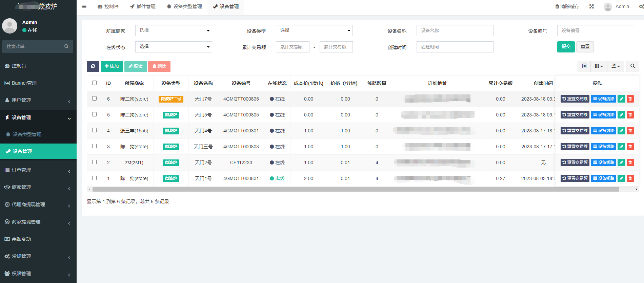Click the search magnifier in sidebar search
Viewport: 644px width, 283px height.
pos(66,46)
